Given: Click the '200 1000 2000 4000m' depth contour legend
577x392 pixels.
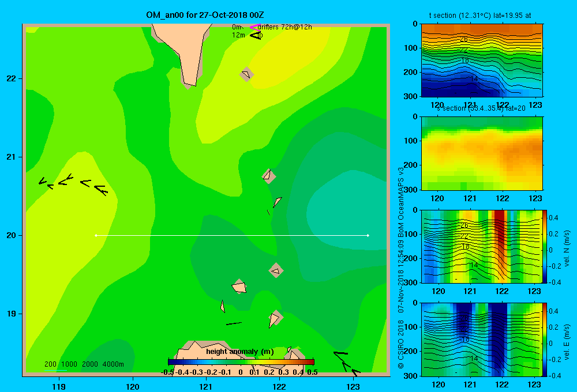Looking at the screenshot, I should (84, 364).
